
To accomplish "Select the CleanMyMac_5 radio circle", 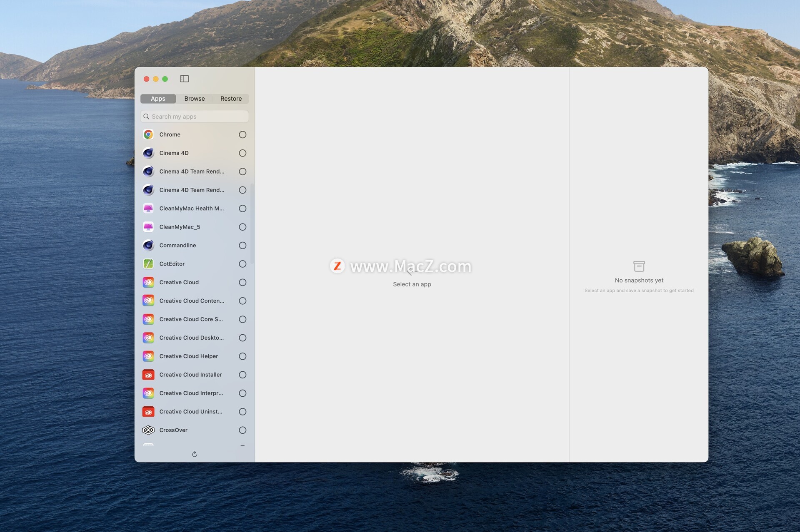I will [x=242, y=227].
